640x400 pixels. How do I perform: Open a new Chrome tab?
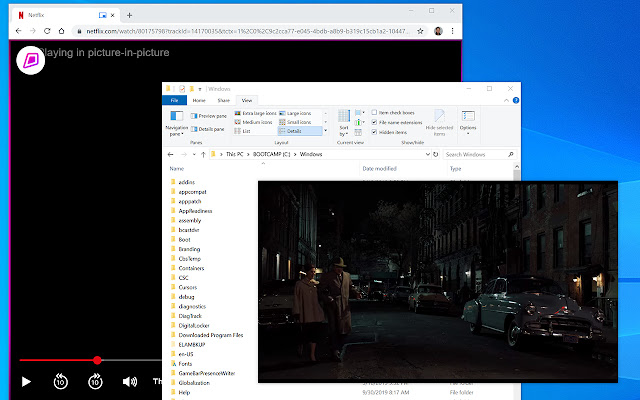(x=129, y=15)
